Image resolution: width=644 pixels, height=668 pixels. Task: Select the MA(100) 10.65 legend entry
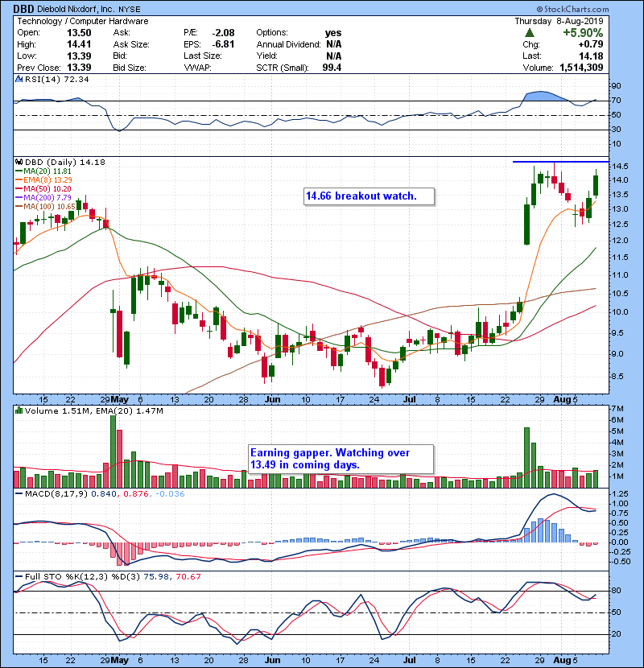pyautogui.click(x=45, y=207)
